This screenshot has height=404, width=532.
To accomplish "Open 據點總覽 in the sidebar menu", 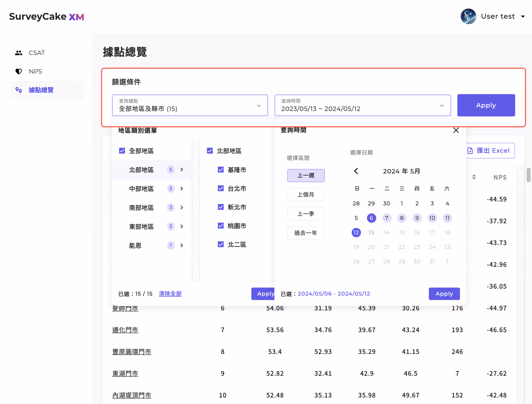I will point(47,90).
